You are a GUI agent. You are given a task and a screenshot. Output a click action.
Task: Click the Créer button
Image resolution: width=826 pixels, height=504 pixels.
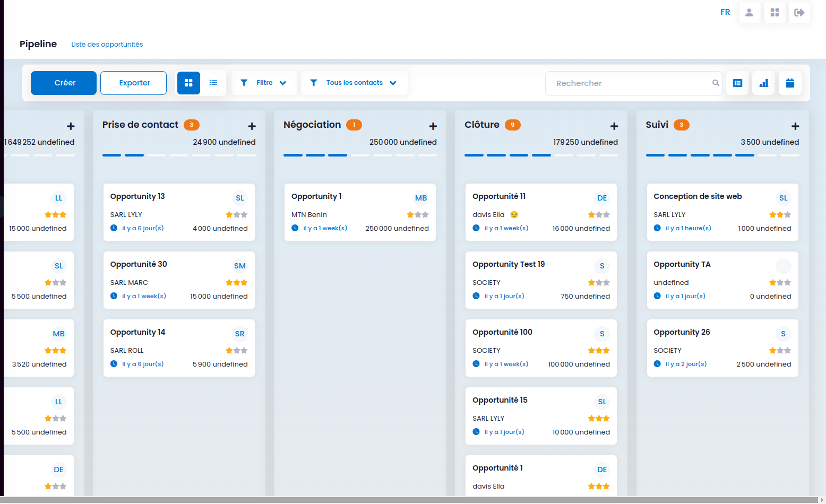click(x=64, y=83)
